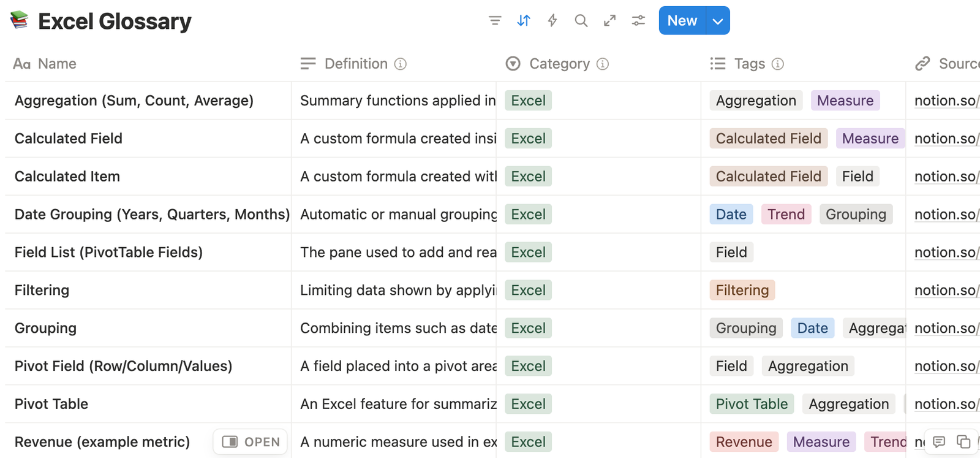This screenshot has height=458, width=980.
Task: Open the Revenue row side peek
Action: 251,441
